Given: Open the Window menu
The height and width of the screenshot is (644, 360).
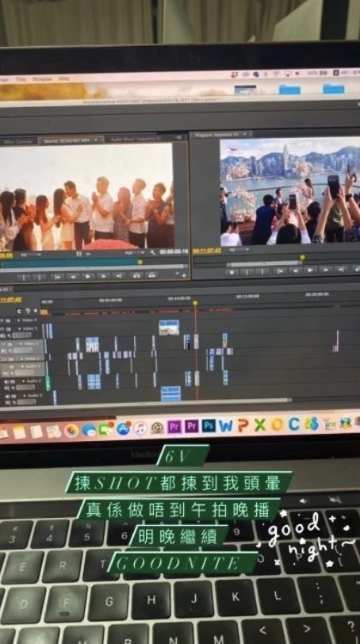Looking at the screenshot, I should [42, 79].
